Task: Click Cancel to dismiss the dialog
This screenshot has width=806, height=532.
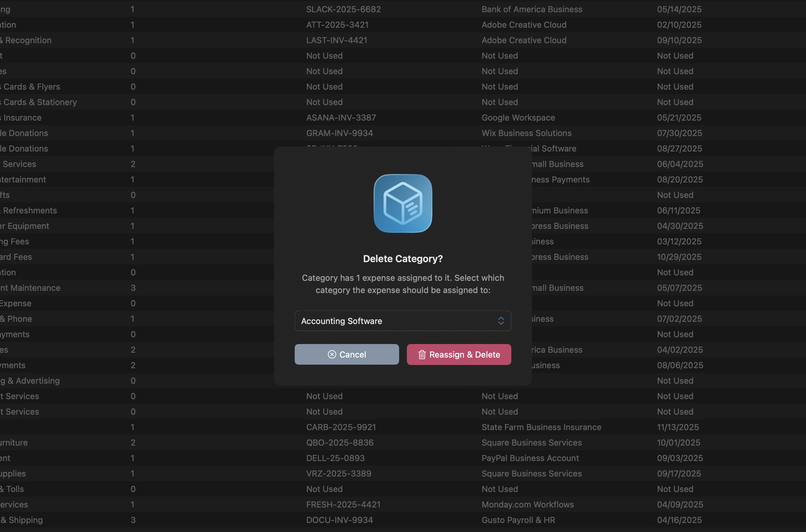Action: (346, 354)
